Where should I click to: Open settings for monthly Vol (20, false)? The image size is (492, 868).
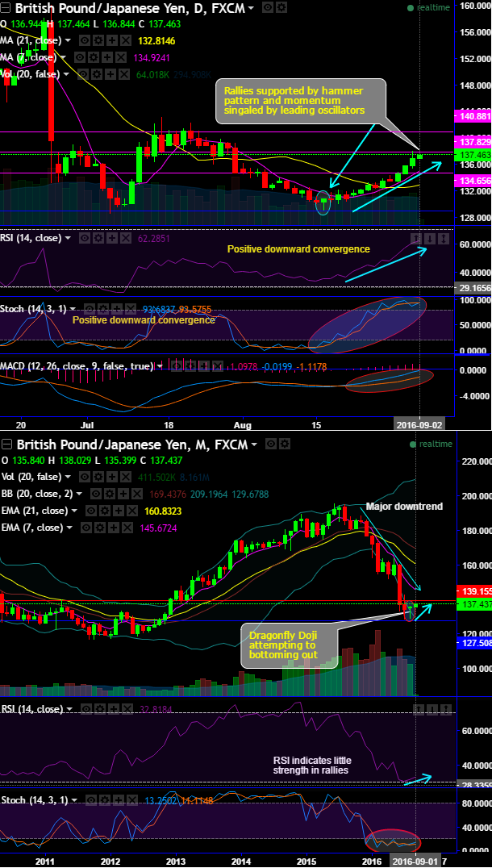point(98,477)
